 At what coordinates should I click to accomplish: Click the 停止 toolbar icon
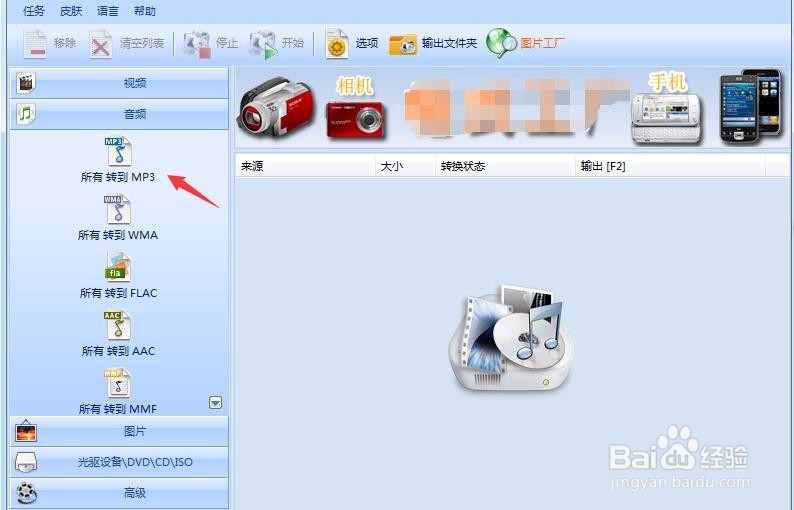pos(196,44)
